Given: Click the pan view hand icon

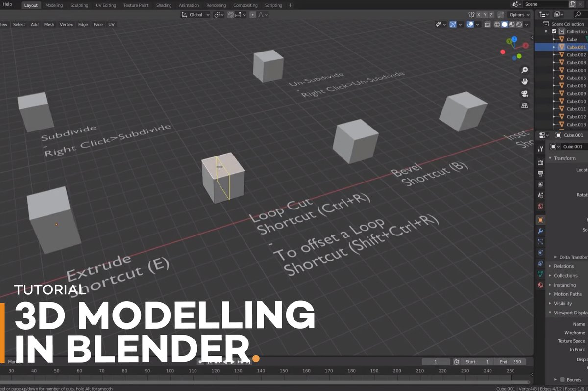Looking at the screenshot, I should pos(525,82).
